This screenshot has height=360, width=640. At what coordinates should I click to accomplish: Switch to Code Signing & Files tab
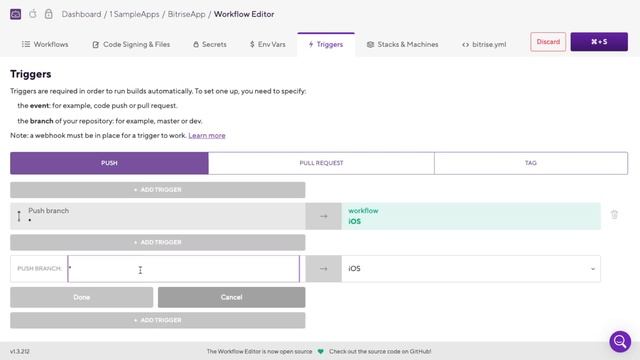point(131,44)
